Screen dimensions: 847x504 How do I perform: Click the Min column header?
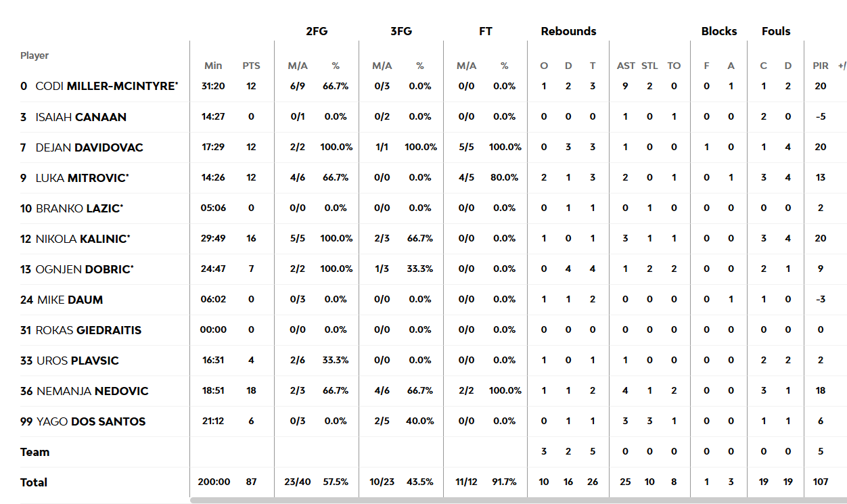tap(213, 66)
